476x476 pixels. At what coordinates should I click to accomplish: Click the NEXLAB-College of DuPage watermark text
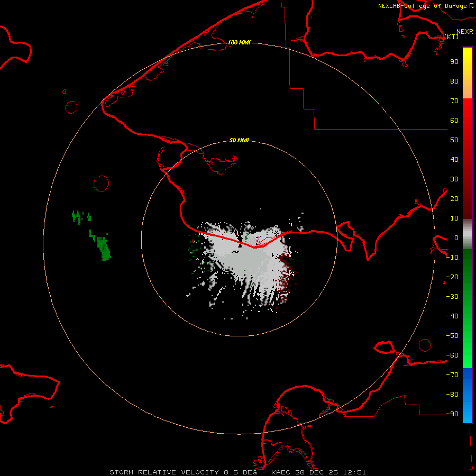tap(422, 6)
